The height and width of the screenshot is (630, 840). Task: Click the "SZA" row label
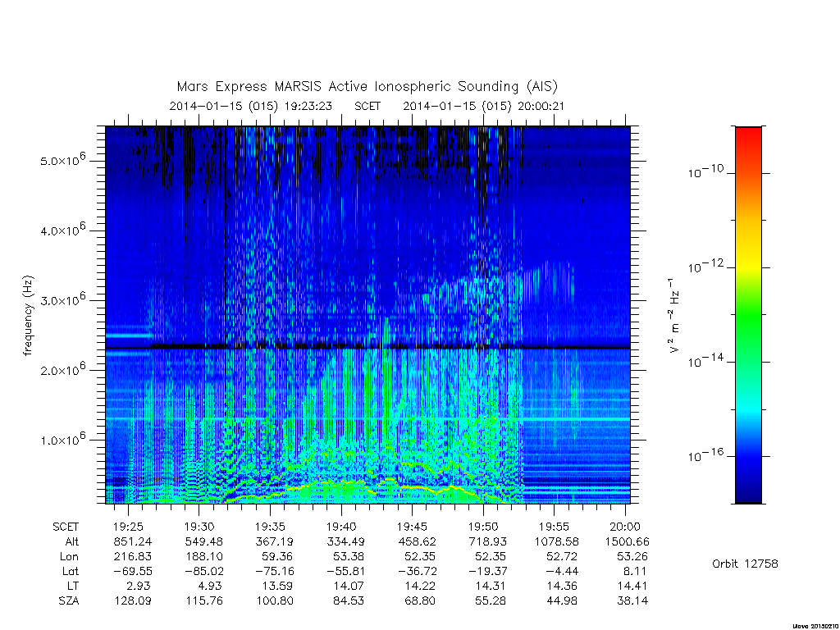pos(69,600)
